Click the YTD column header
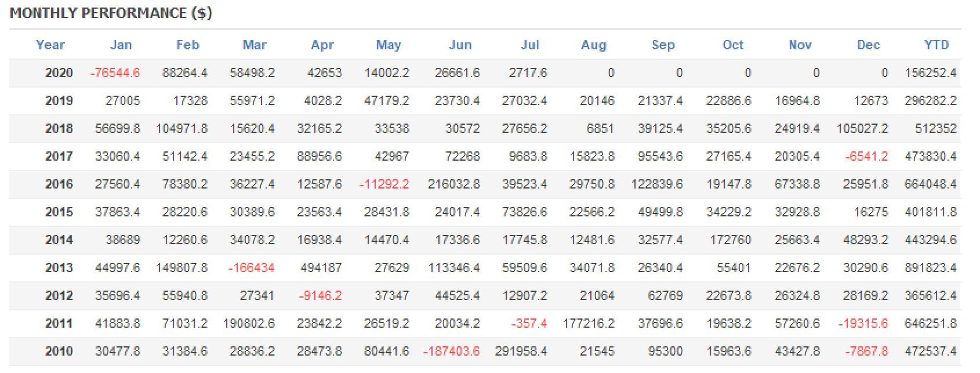980x373 pixels. tap(936, 45)
